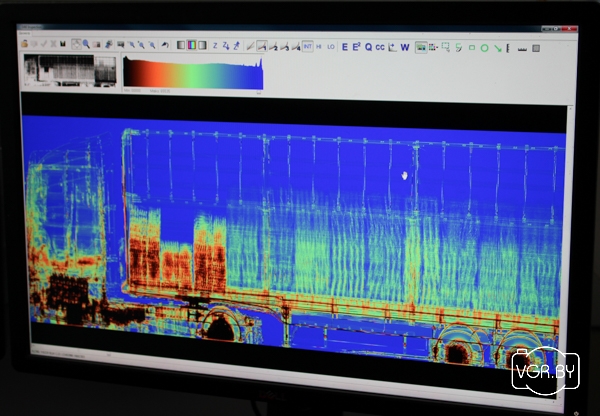Toggle the LO penetration mode
Screen dimensions: 600x416
pyautogui.click(x=330, y=46)
